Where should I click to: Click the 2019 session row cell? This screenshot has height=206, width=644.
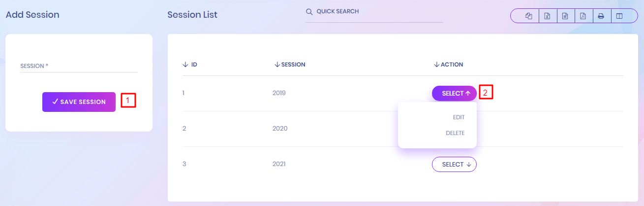(279, 93)
